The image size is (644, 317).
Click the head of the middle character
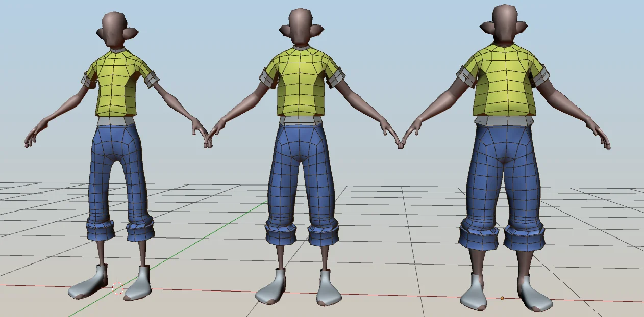click(x=301, y=27)
